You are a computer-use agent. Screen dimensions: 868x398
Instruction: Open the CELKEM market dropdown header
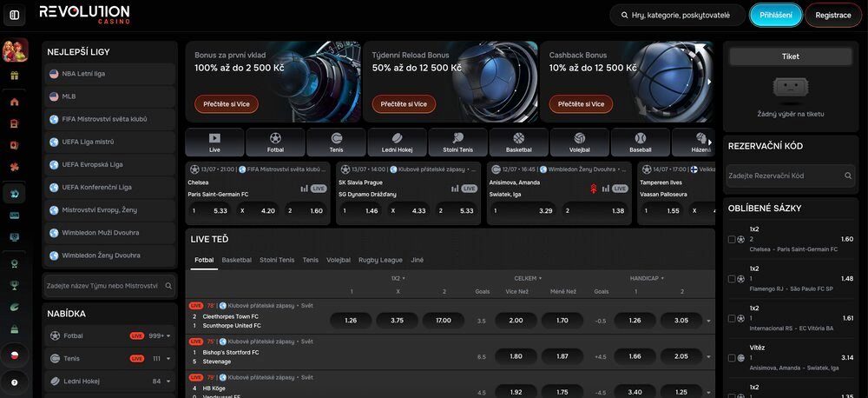point(528,278)
